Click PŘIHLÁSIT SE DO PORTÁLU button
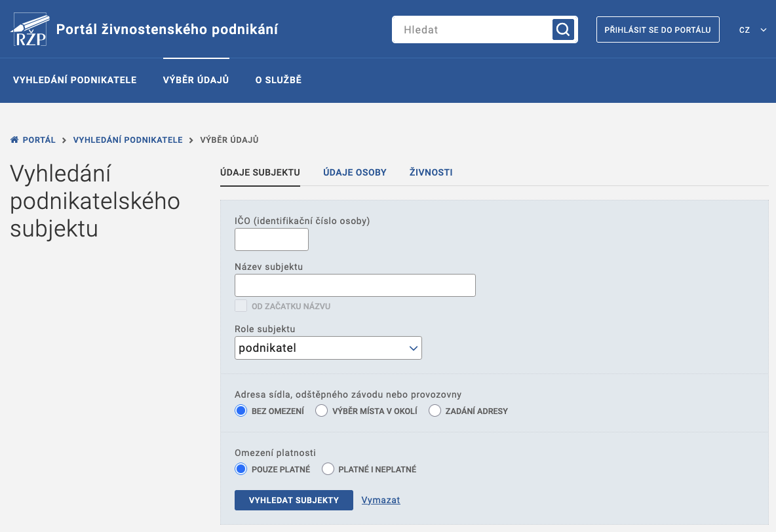This screenshot has width=776, height=532. click(657, 29)
